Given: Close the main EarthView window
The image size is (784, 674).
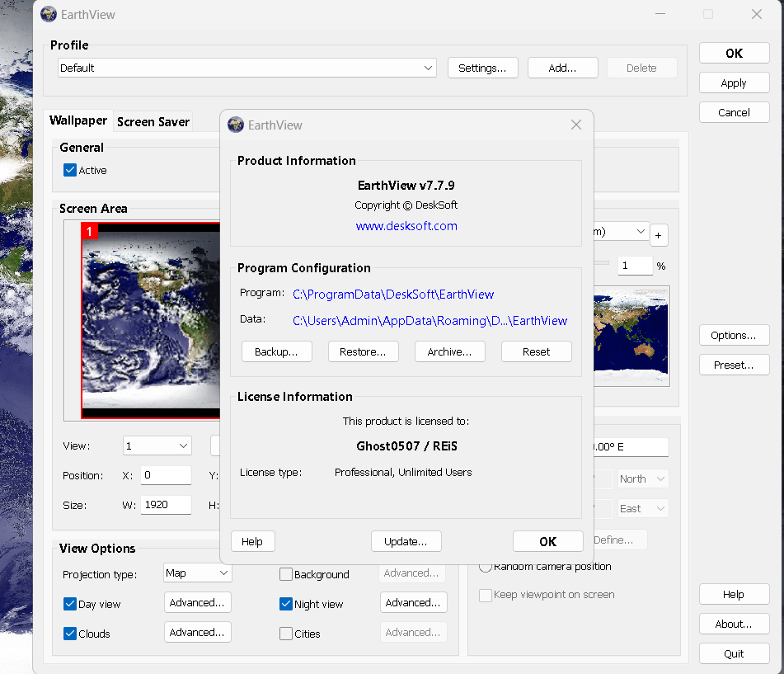Looking at the screenshot, I should [x=757, y=14].
